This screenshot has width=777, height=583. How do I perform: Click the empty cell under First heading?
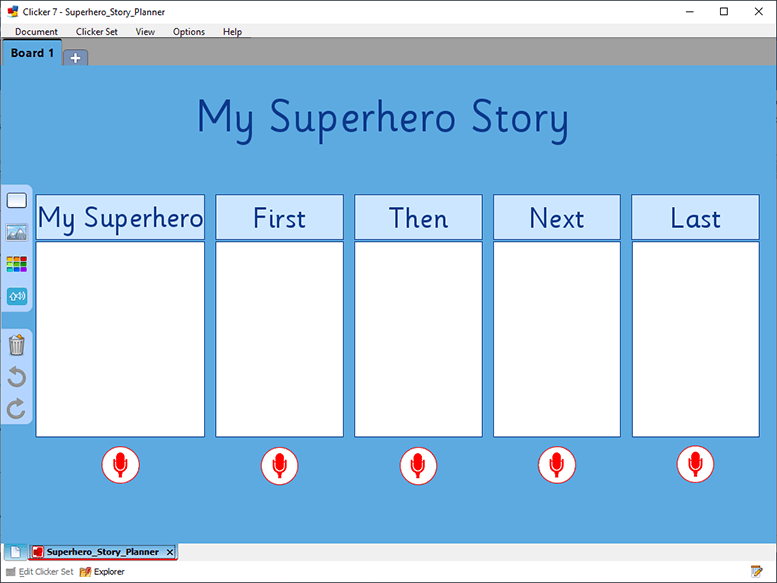pyautogui.click(x=279, y=339)
